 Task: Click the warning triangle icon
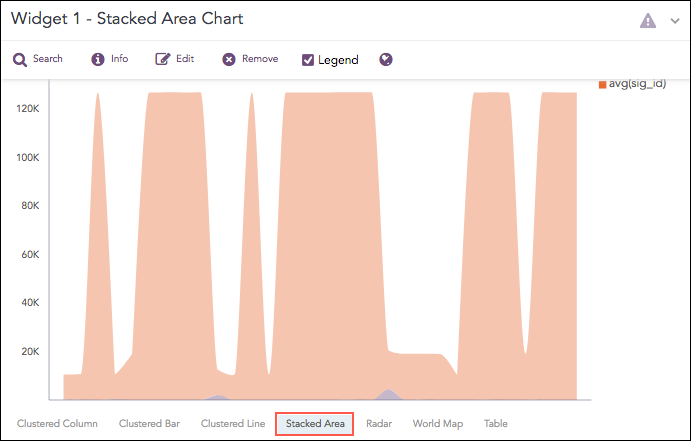[648, 20]
